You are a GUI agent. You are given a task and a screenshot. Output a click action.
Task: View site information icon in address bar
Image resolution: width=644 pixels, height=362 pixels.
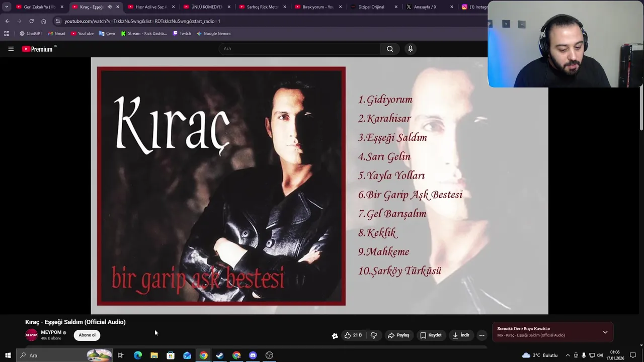point(58,21)
